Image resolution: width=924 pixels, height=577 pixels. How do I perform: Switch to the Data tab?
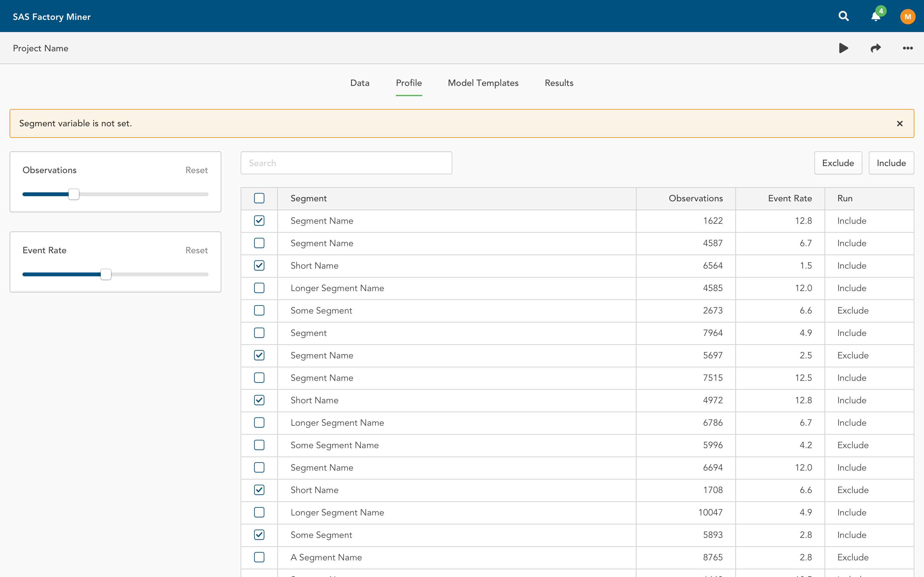coord(359,83)
